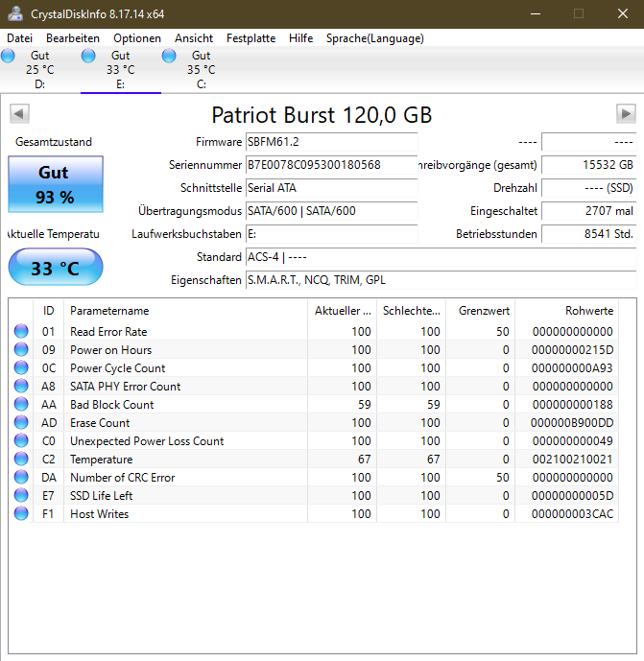Image resolution: width=644 pixels, height=661 pixels.
Task: Open the Ansicht menu
Action: (x=194, y=38)
